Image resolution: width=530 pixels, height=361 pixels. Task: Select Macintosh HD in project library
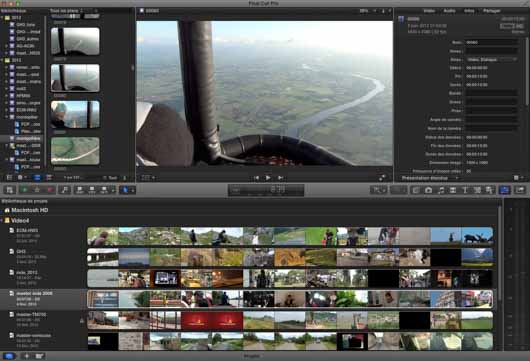(x=30, y=210)
